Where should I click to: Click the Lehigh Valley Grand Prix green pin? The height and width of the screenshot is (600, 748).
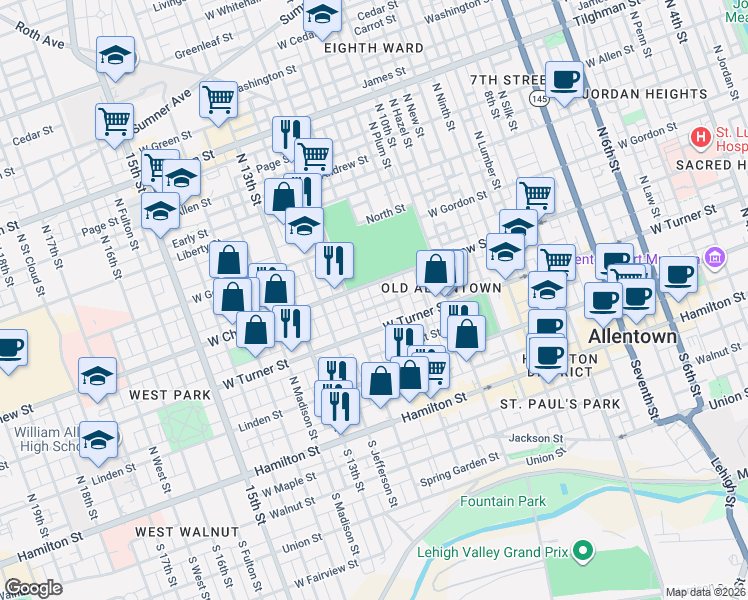(584, 552)
